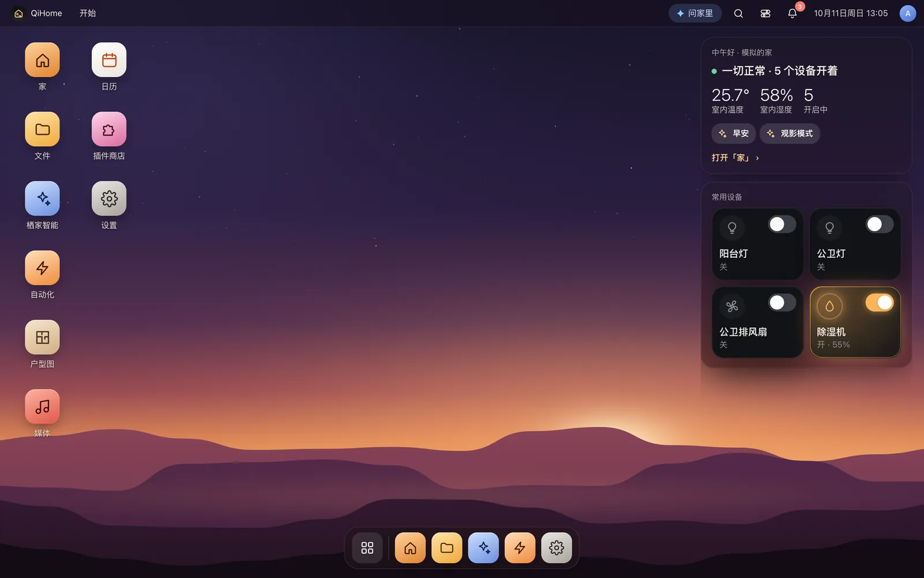924x578 pixels.
Task: Click the app grid launcher in the dock
Action: [367, 547]
